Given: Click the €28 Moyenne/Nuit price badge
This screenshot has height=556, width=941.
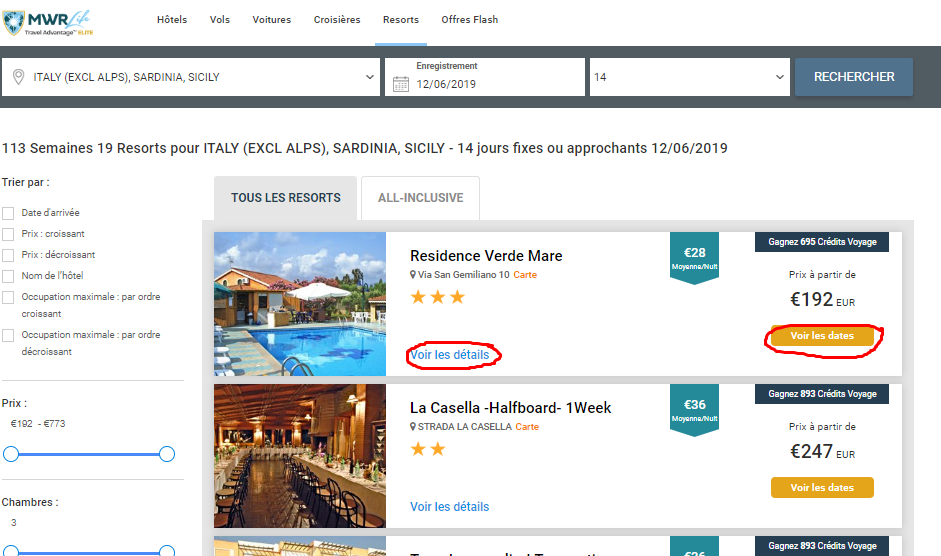Looking at the screenshot, I should tap(694, 258).
